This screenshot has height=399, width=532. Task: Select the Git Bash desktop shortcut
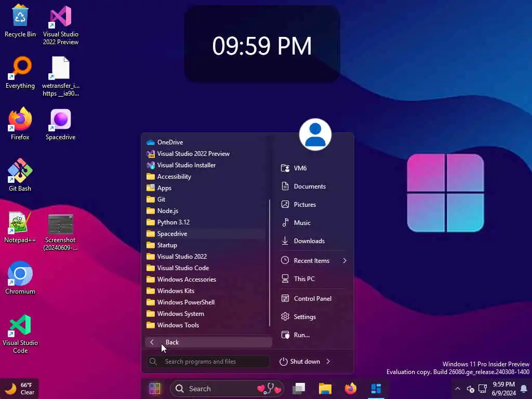tap(20, 175)
